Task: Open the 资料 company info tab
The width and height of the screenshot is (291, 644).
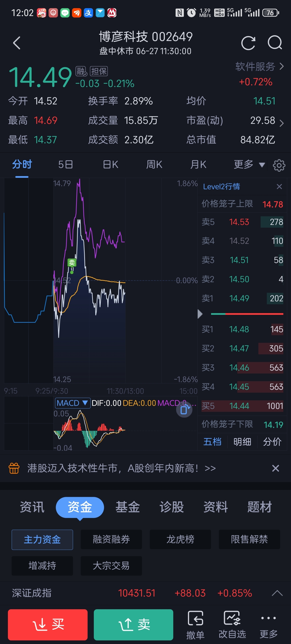Action: tap(216, 507)
